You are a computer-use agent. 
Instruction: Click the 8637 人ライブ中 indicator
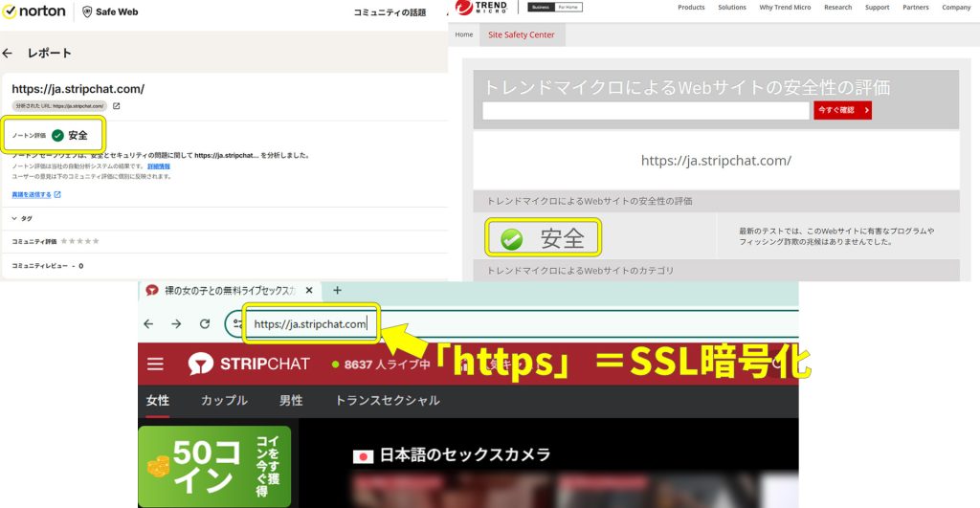[x=381, y=364]
